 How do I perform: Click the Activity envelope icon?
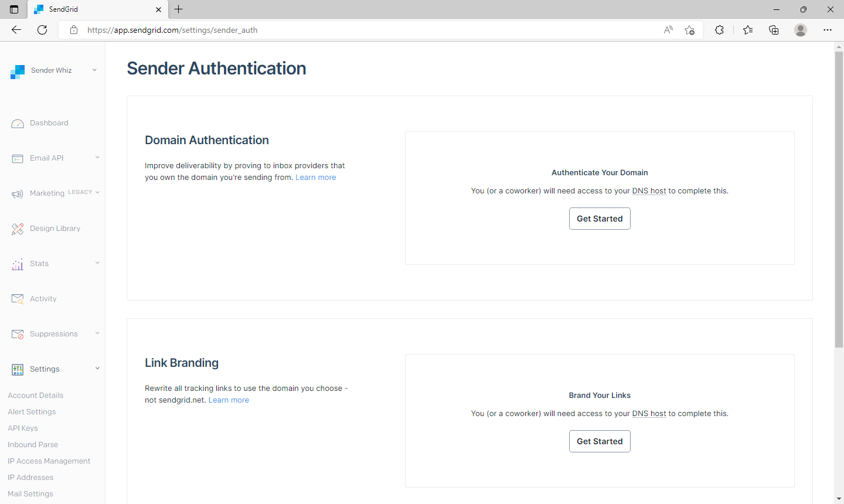coord(18,299)
